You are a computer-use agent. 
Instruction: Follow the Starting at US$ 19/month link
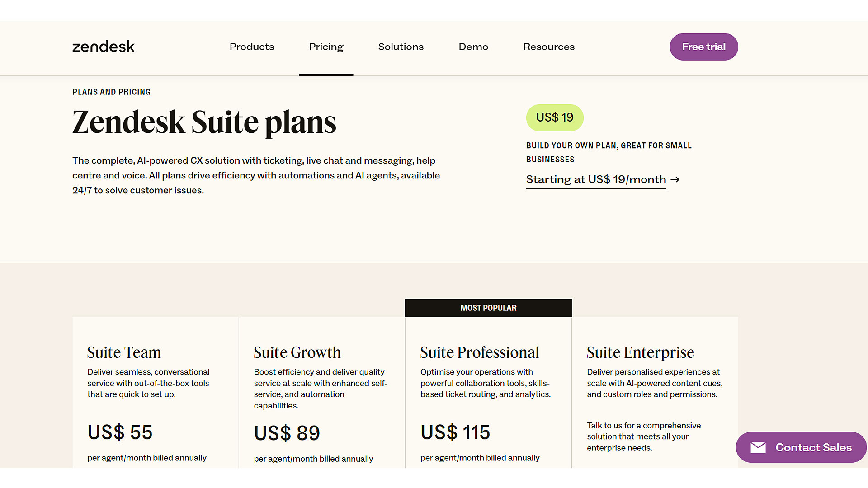[596, 179]
